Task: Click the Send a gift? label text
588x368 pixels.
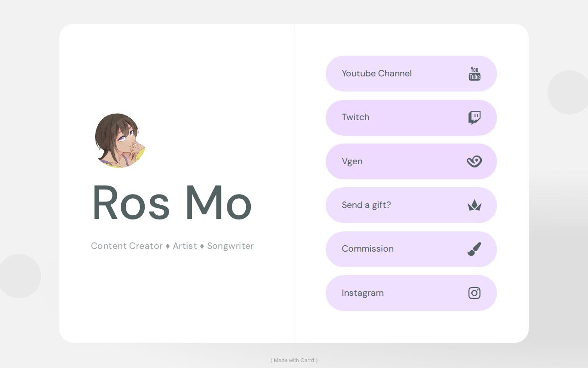Action: (x=366, y=205)
